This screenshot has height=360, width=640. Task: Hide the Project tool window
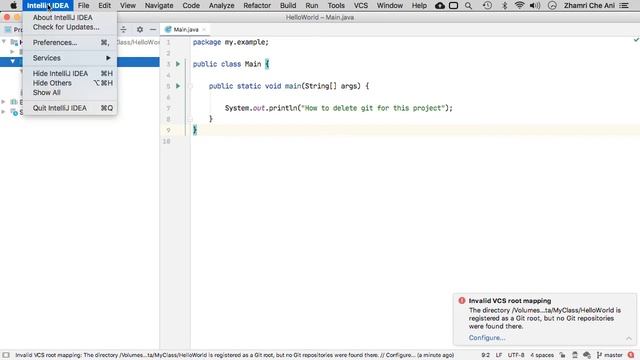click(153, 29)
